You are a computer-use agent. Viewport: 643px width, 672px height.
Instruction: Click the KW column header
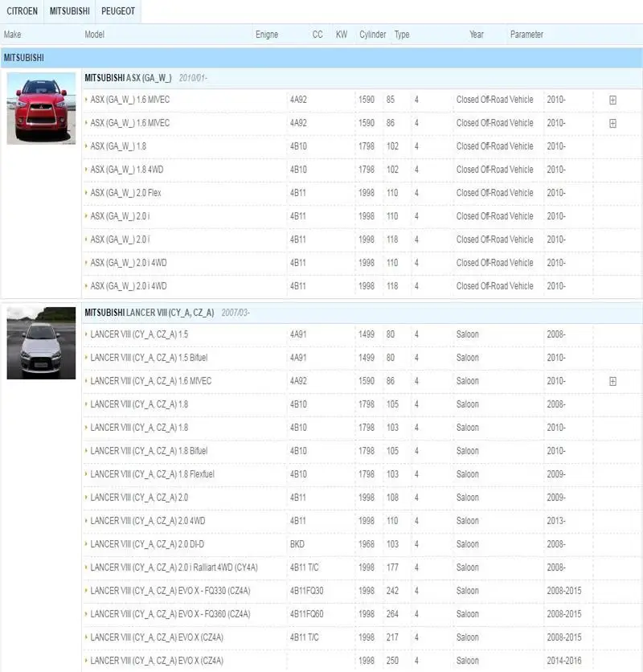click(x=342, y=35)
